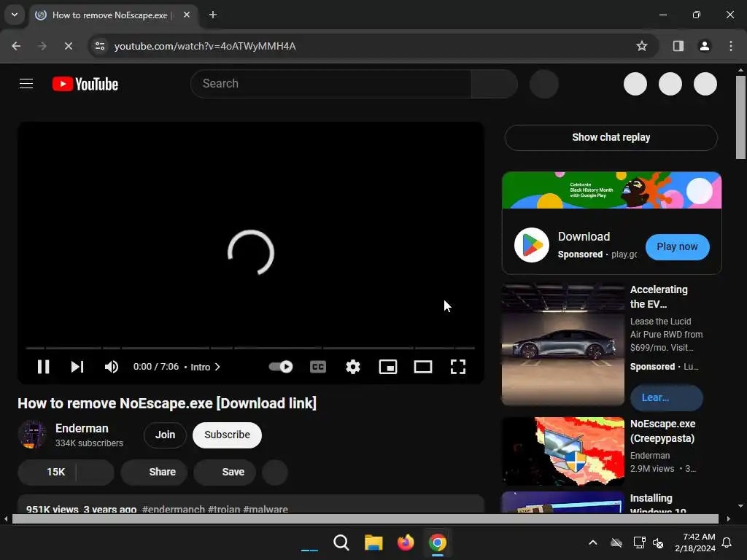Switch to theater mode
The height and width of the screenshot is (560, 747).
point(423,367)
